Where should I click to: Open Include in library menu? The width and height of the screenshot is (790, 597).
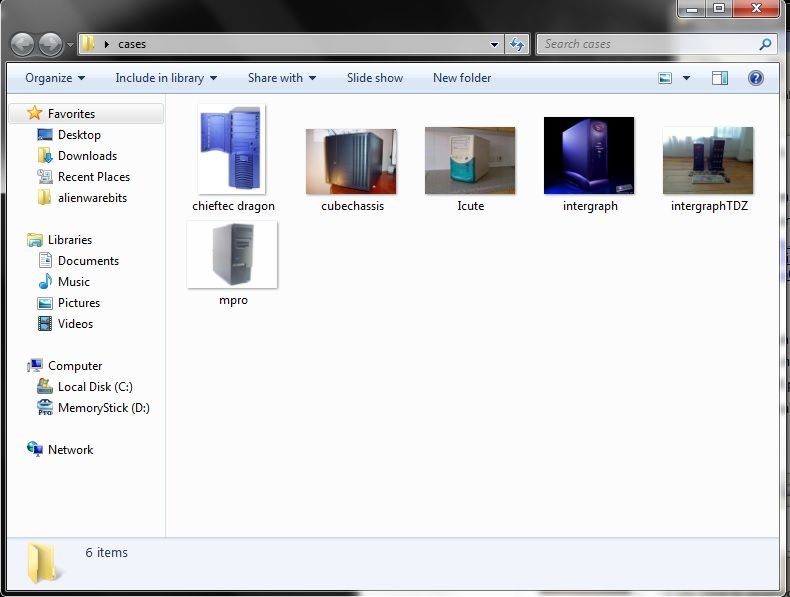coord(166,78)
